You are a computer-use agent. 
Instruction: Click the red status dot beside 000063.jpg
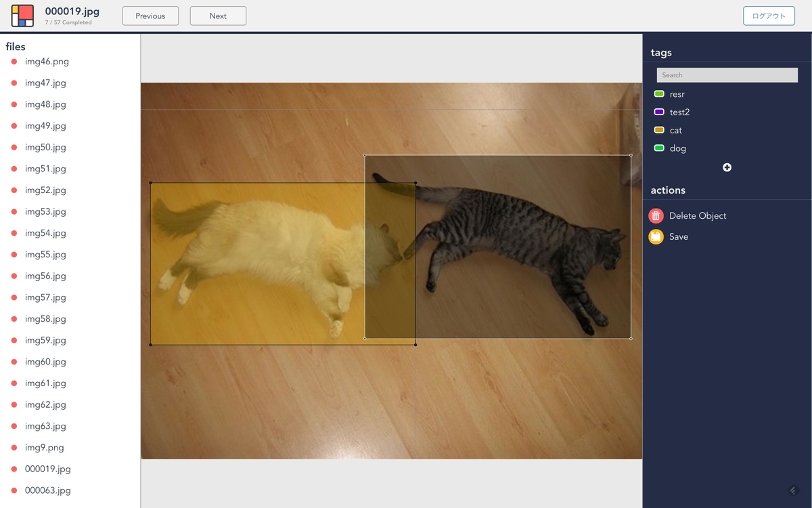click(x=13, y=490)
